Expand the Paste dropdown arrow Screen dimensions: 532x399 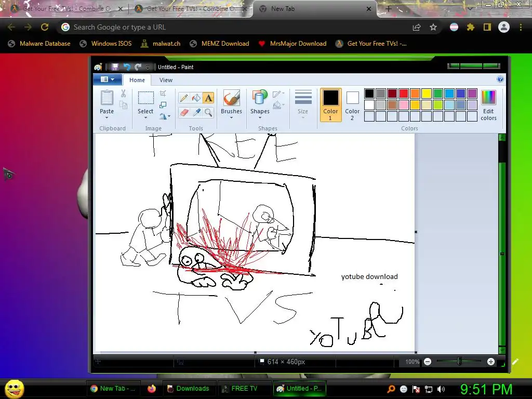coord(107,118)
